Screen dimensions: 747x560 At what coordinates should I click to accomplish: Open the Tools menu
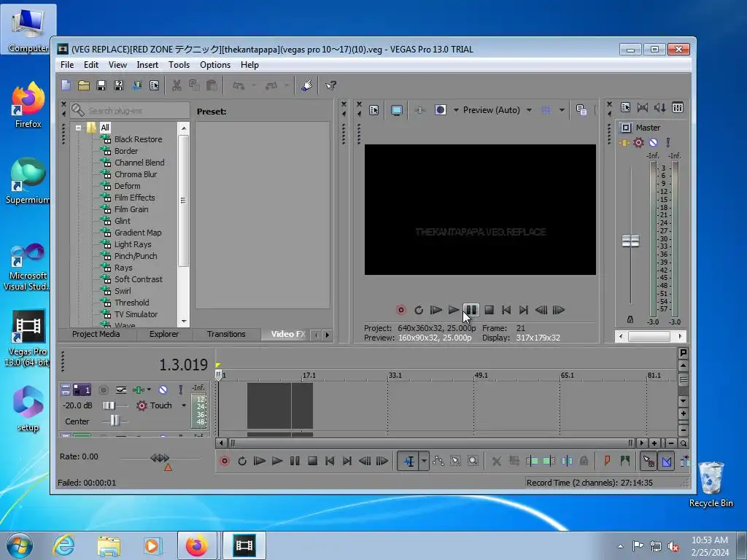tap(179, 65)
